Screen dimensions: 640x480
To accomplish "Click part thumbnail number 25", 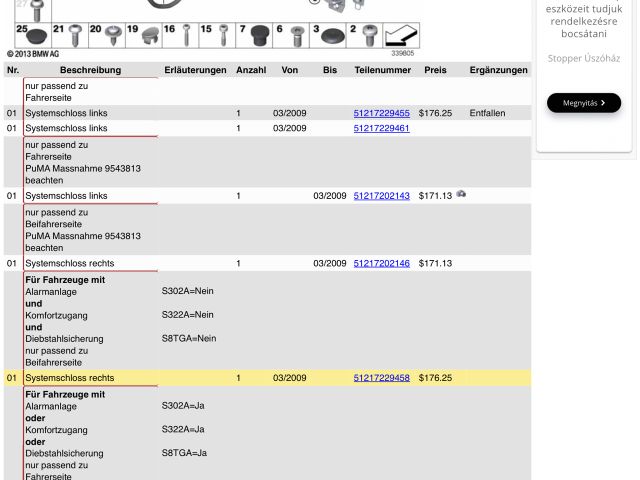I will point(32,36).
